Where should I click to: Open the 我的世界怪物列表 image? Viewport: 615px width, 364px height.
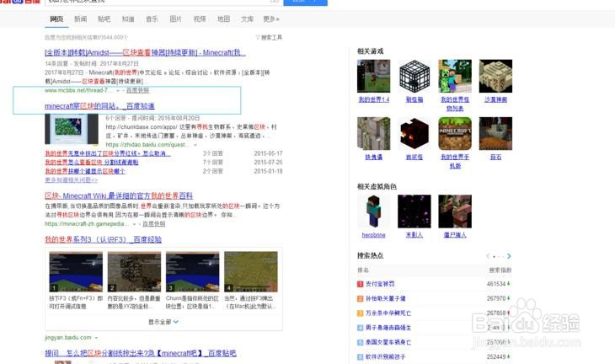pos(455,76)
